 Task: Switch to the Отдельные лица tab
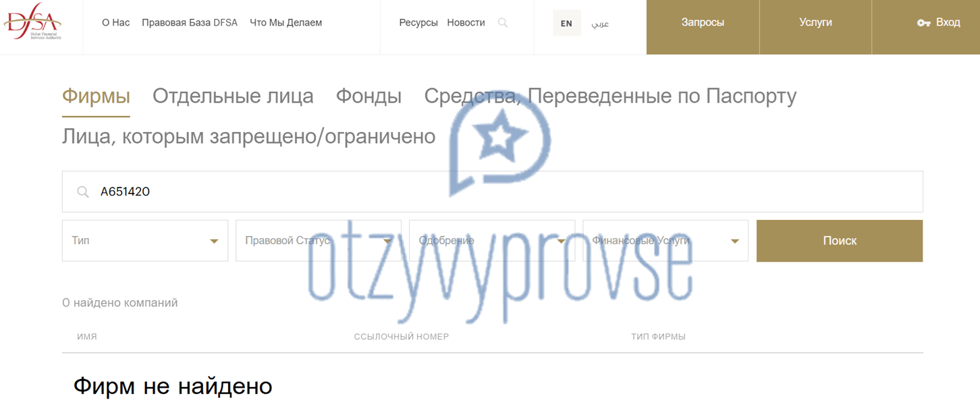point(233,96)
